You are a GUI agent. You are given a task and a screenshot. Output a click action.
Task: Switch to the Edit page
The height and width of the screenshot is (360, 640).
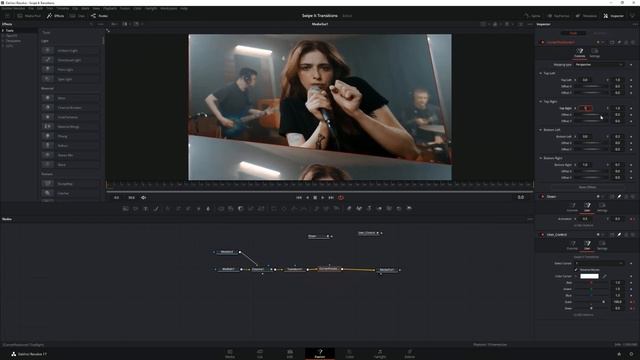pyautogui.click(x=290, y=353)
